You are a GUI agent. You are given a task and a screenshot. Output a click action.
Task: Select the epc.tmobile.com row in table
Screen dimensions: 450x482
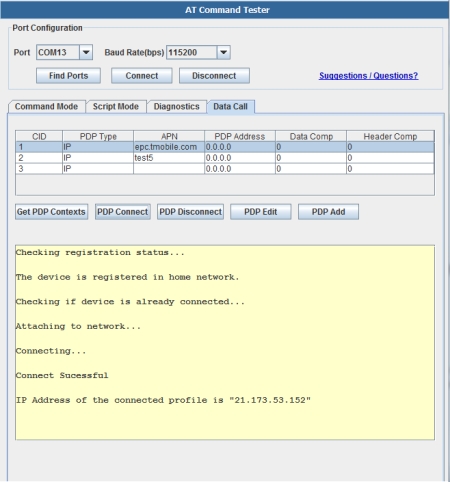pyautogui.click(x=225, y=147)
